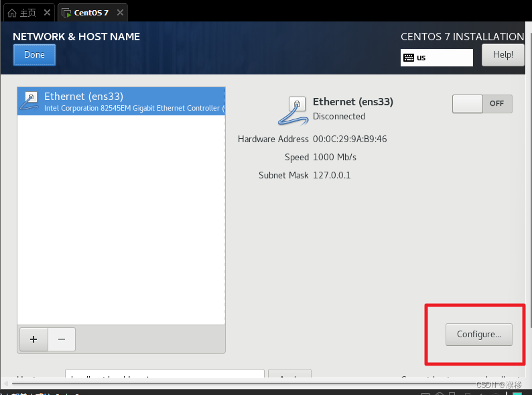
Task: Open the Help! button
Action: pos(503,55)
